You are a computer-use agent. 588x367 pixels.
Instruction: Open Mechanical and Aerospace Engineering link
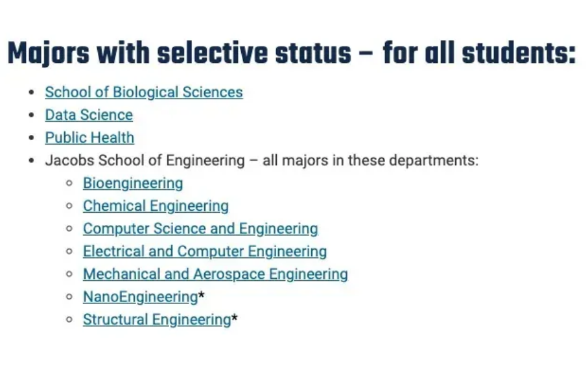215,274
